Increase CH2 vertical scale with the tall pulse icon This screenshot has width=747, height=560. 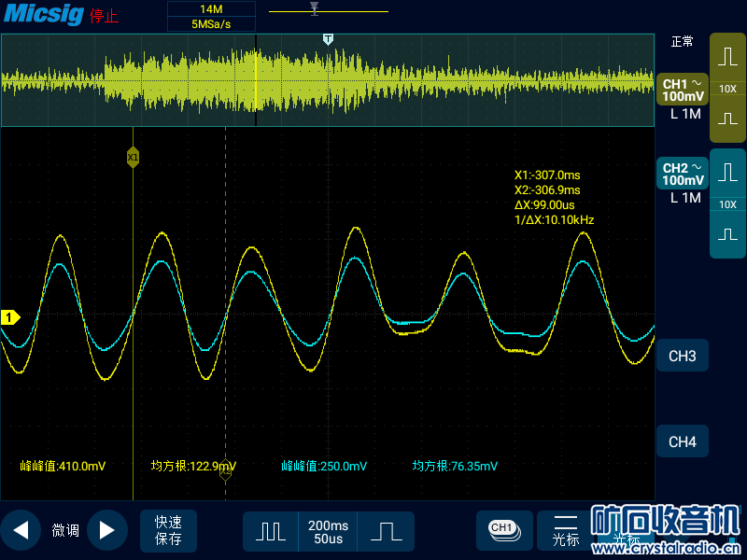[x=727, y=174]
